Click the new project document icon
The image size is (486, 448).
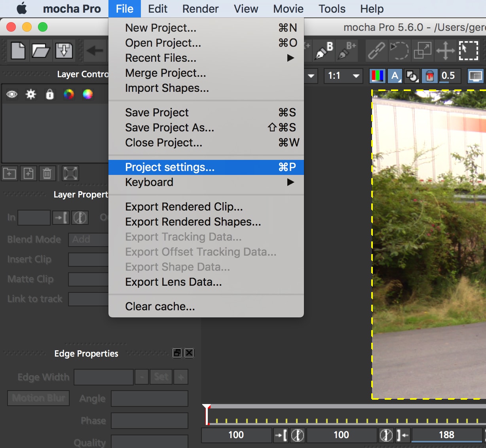click(18, 51)
